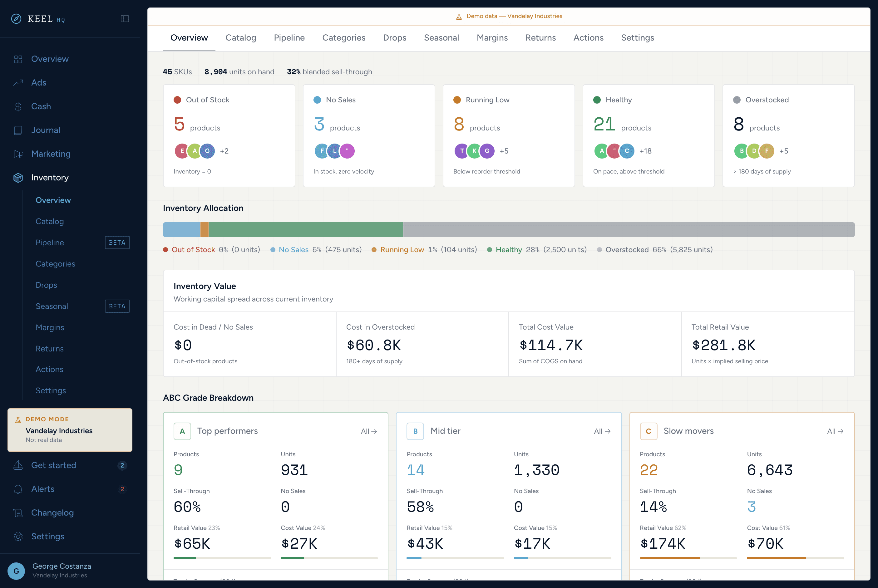Open the Running Low status card
This screenshot has height=588, width=878.
509,136
